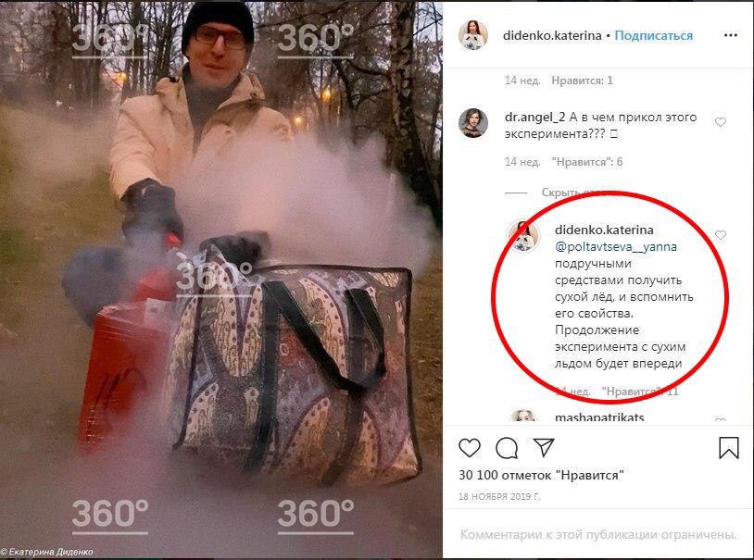Open the @poltavtseva__yanna mention
Viewport: 754px width, 560px height.
click(615, 246)
